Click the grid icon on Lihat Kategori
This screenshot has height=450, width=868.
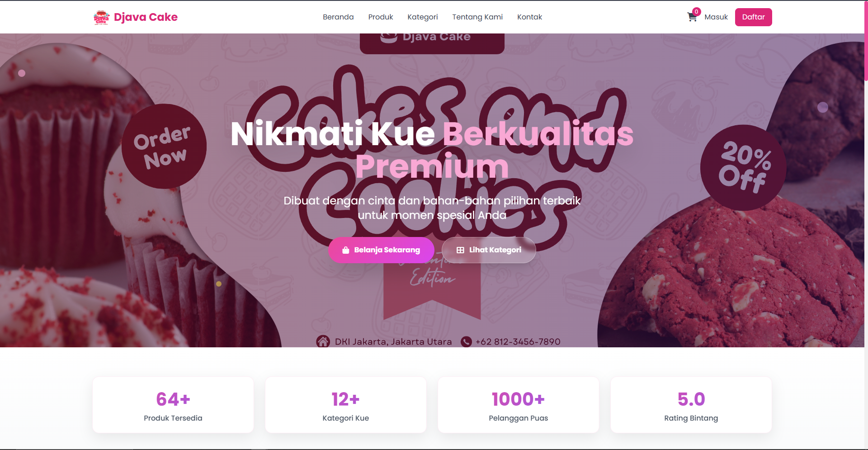click(460, 250)
